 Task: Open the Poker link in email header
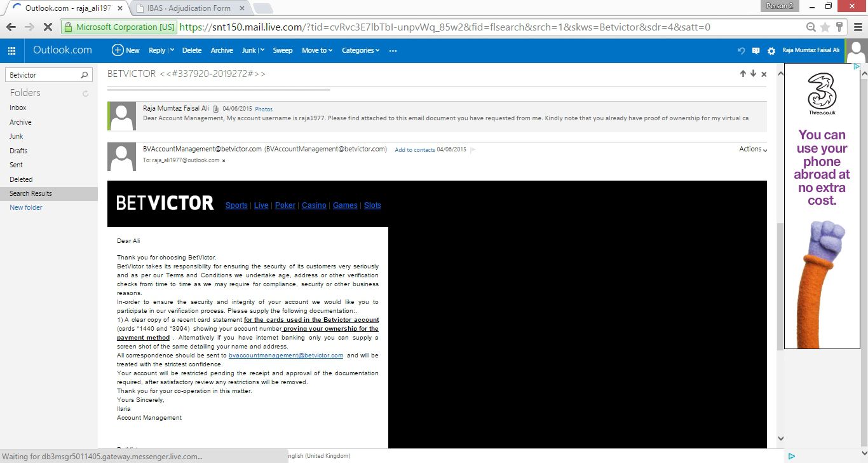coord(285,205)
